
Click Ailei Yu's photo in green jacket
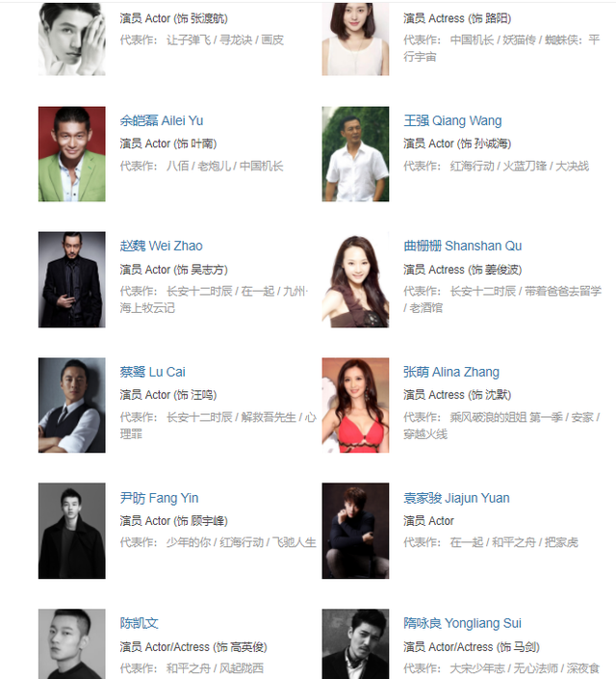point(72,154)
